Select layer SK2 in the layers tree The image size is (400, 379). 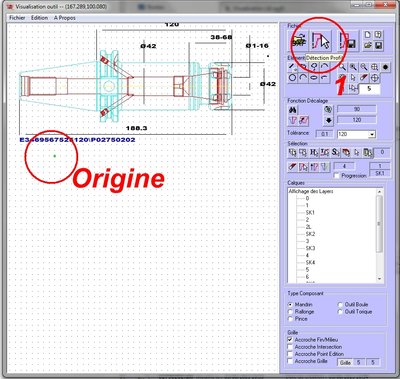310,234
